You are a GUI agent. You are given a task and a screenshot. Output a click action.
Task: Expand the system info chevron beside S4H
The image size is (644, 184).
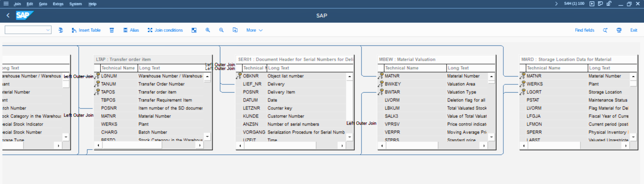point(556,4)
